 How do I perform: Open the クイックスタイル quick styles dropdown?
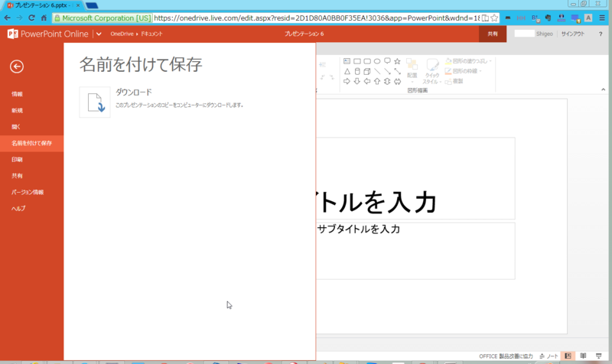coord(431,70)
